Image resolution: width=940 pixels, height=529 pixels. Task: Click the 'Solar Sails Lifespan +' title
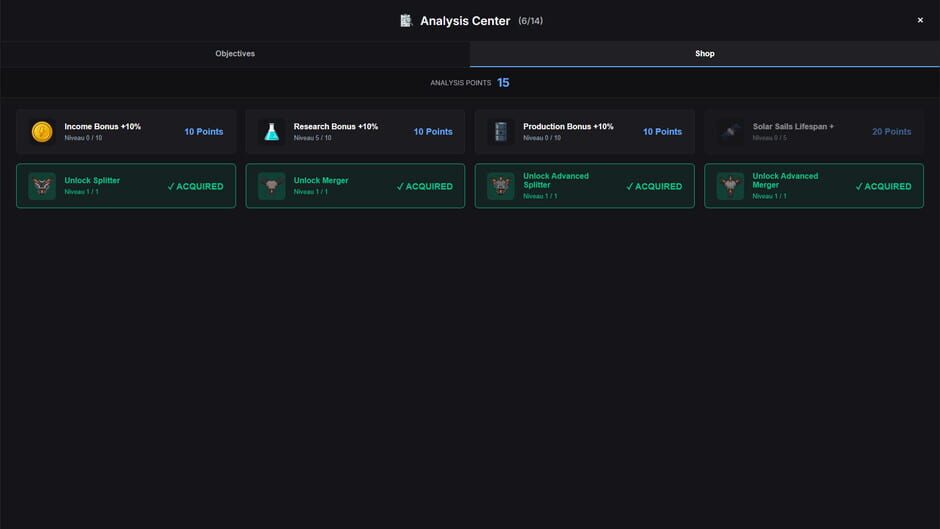[x=793, y=127]
